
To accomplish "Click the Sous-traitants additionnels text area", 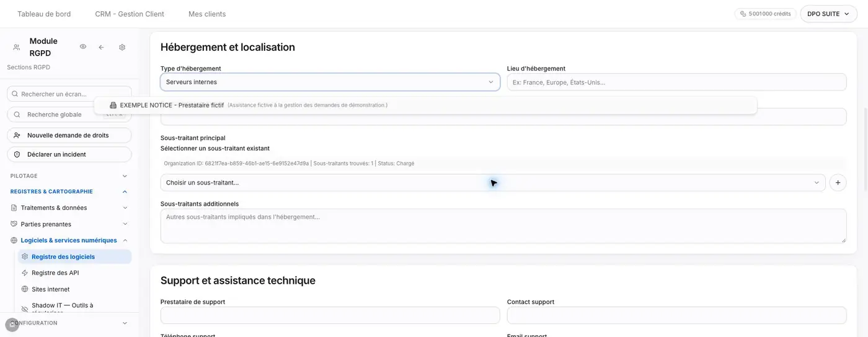I will point(503,225).
